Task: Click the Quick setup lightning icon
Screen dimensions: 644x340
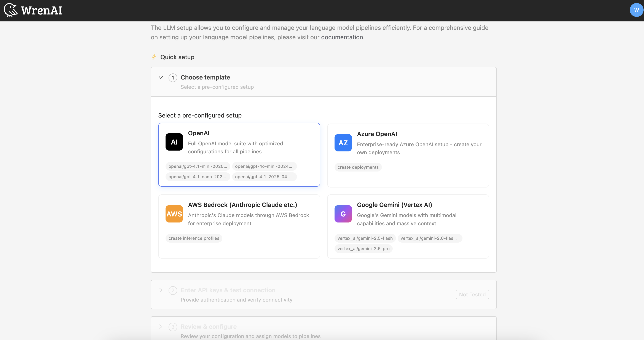Action: tap(154, 57)
